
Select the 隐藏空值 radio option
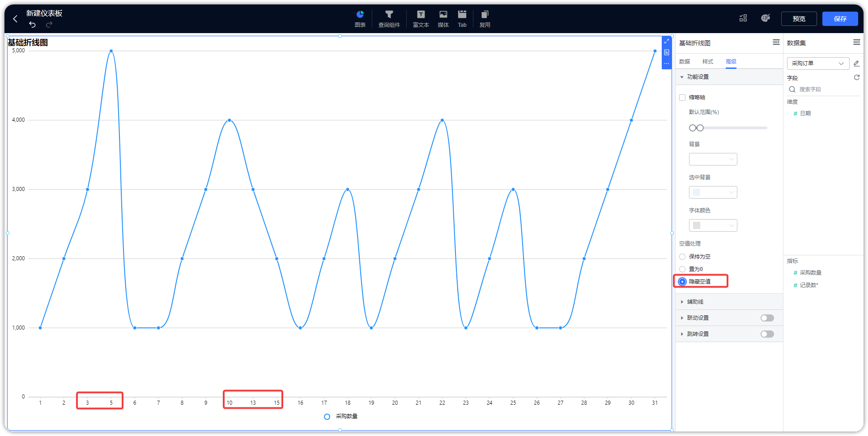pos(682,282)
